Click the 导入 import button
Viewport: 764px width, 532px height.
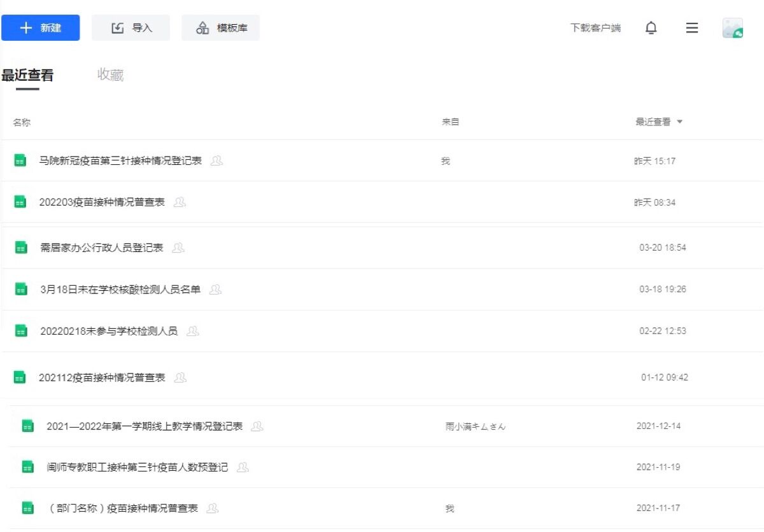pyautogui.click(x=131, y=28)
